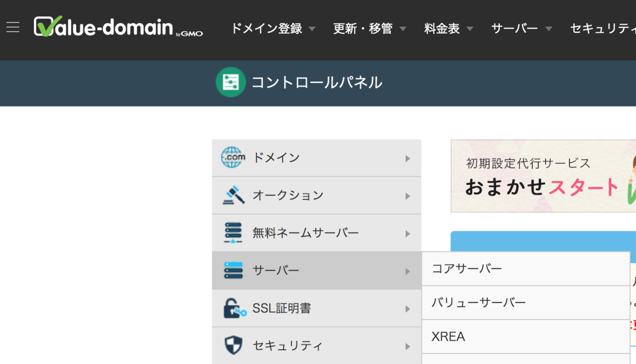Expand the 無料ネームサーバー sidebar arrow
Image resolution: width=636 pixels, height=364 pixels.
(408, 234)
